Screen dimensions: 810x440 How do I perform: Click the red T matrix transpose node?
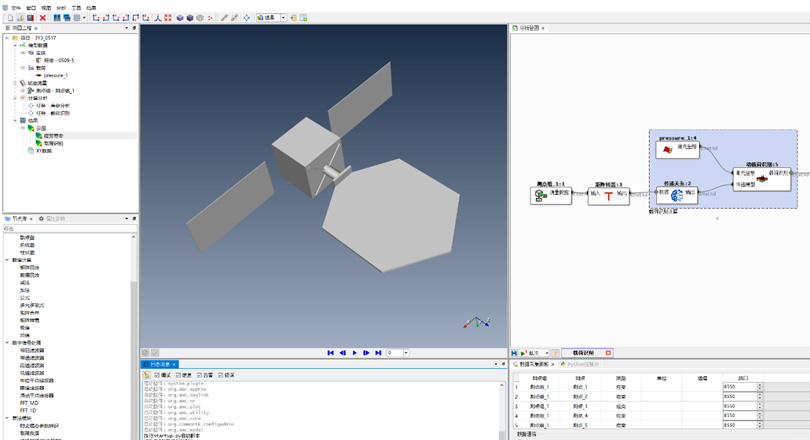tap(609, 196)
